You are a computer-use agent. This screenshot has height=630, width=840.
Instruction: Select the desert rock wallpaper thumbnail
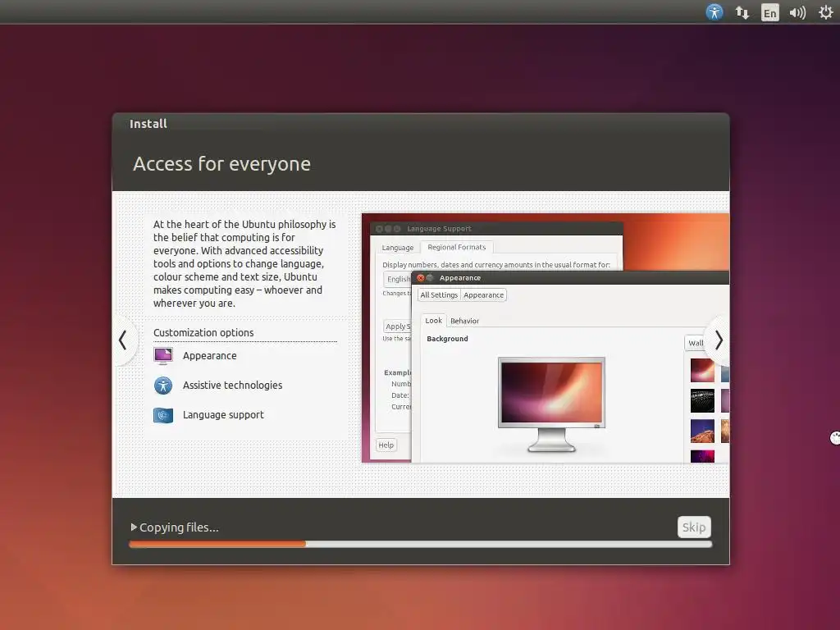pyautogui.click(x=702, y=431)
